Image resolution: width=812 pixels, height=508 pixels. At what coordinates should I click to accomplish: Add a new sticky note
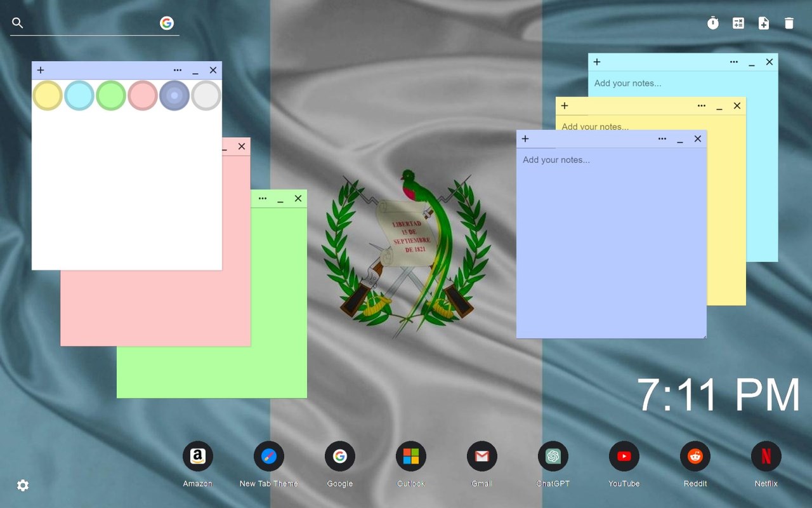tap(764, 23)
